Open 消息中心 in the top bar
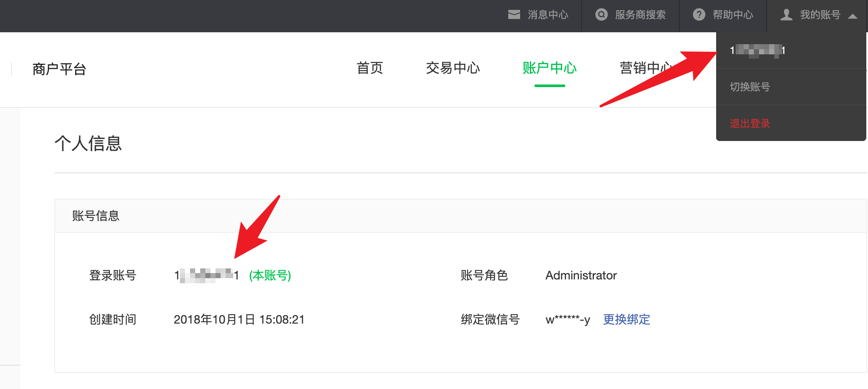868x389 pixels. click(548, 15)
